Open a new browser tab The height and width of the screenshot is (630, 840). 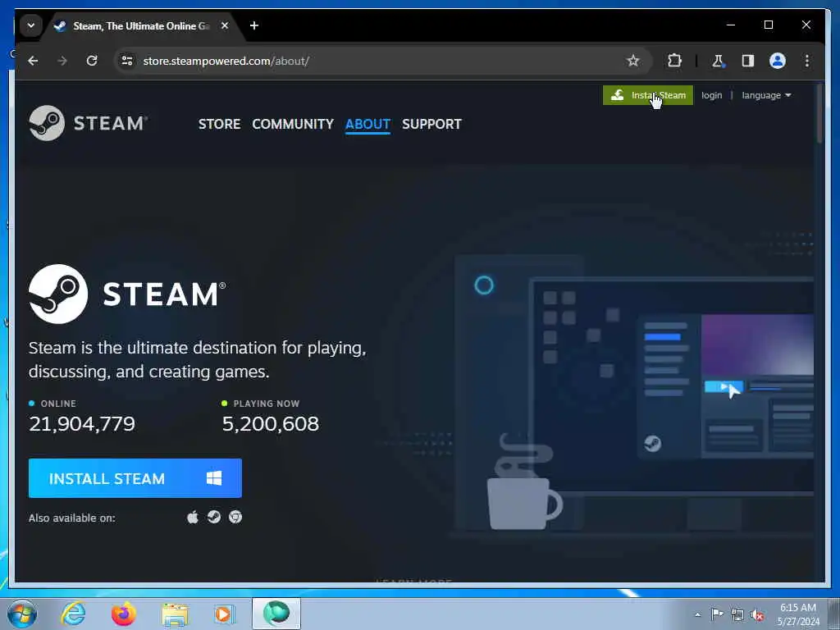(254, 25)
